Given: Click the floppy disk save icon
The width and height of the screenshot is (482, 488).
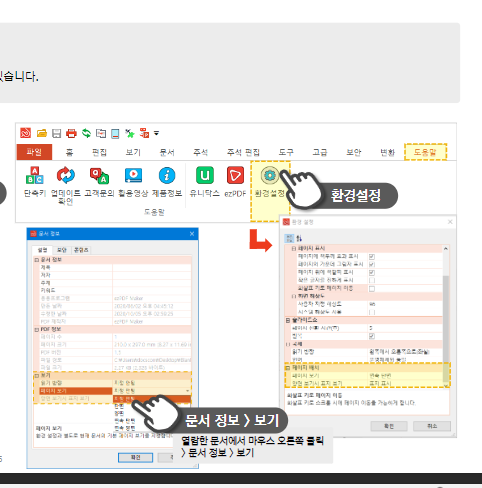Looking at the screenshot, I should click(x=57, y=133).
